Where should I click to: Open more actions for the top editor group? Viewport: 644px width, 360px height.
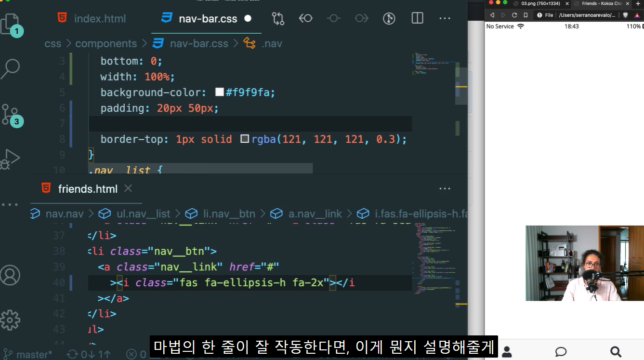(445, 18)
